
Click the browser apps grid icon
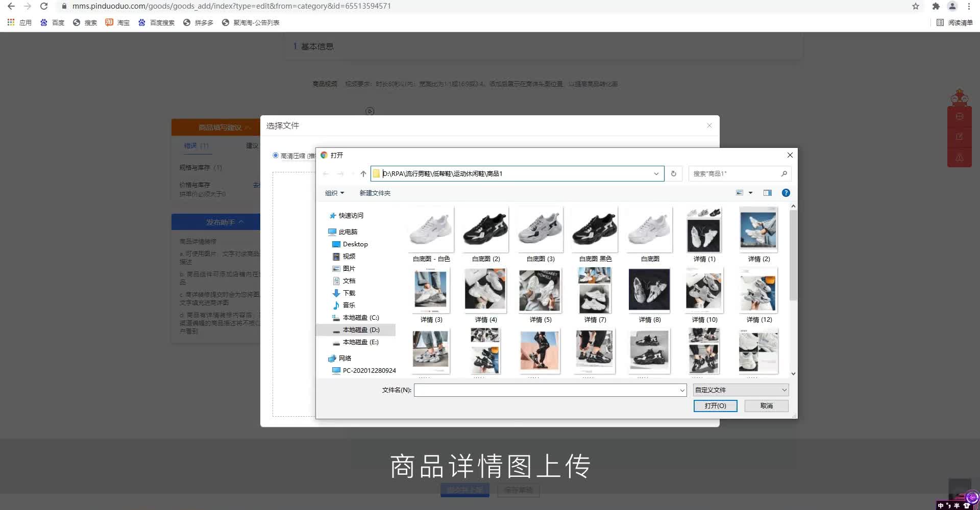(10, 22)
